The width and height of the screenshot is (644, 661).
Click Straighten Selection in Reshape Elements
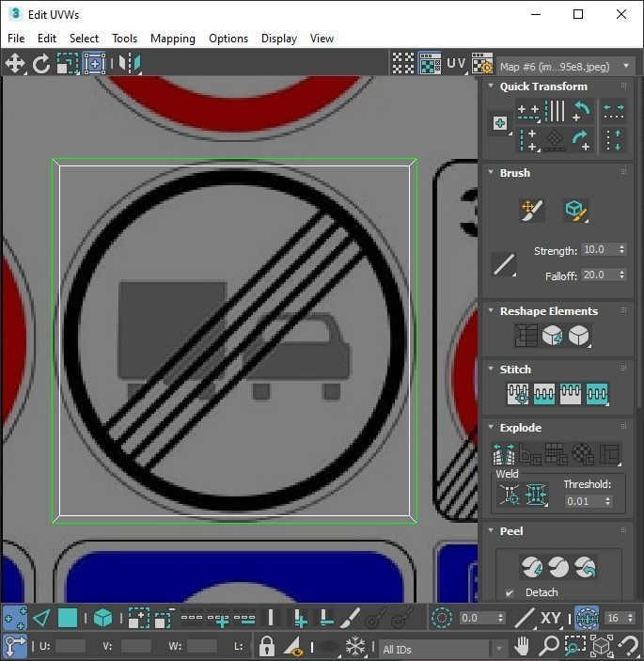(x=526, y=336)
